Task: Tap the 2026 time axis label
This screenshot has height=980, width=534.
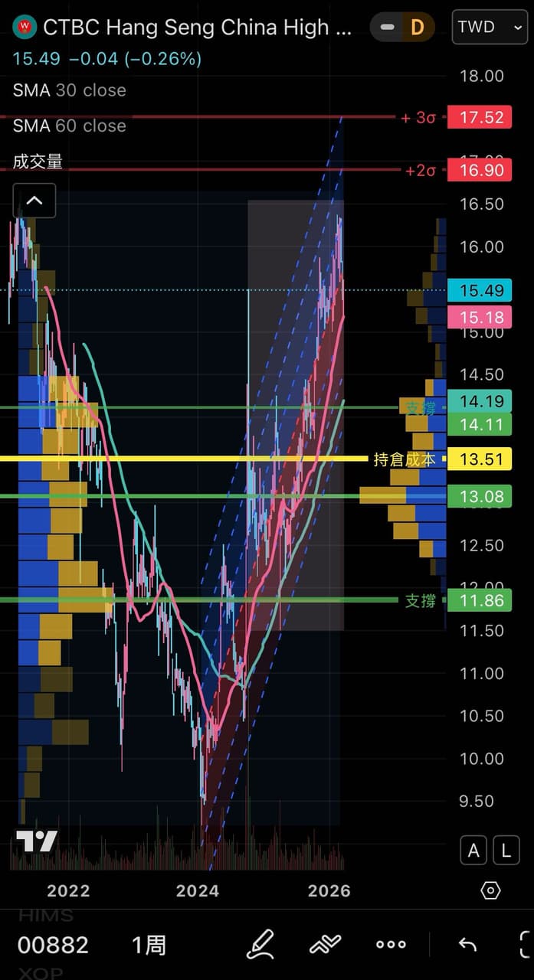Action: pyautogui.click(x=329, y=890)
